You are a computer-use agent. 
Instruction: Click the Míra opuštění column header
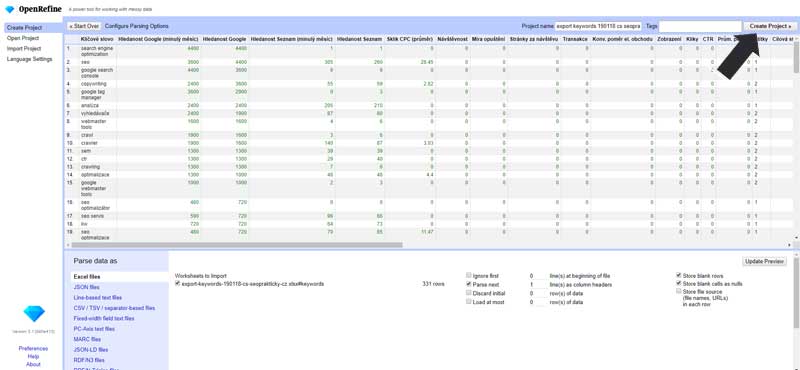[x=488, y=39]
